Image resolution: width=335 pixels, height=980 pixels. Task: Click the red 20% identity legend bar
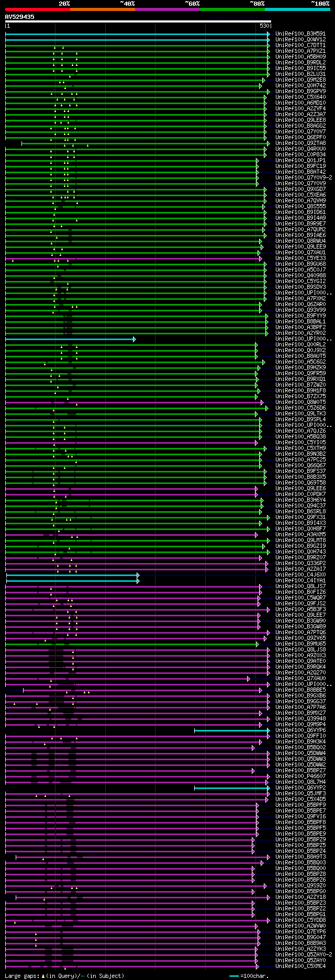click(37, 9)
